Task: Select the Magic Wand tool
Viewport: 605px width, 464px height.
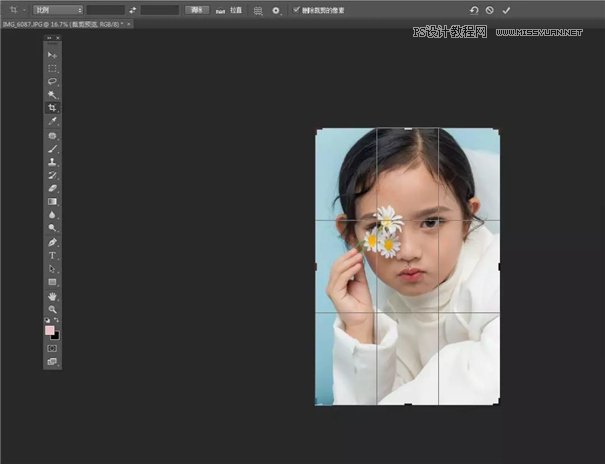Action: [x=52, y=94]
